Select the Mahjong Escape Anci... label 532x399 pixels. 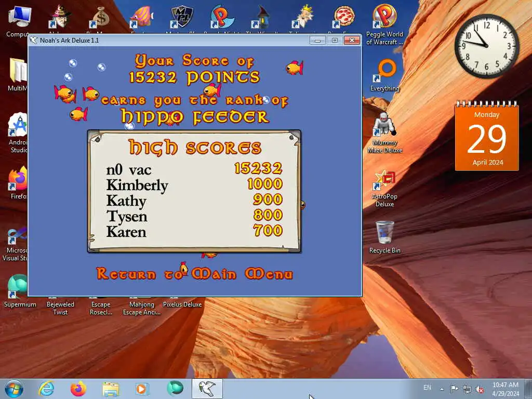[x=141, y=308]
